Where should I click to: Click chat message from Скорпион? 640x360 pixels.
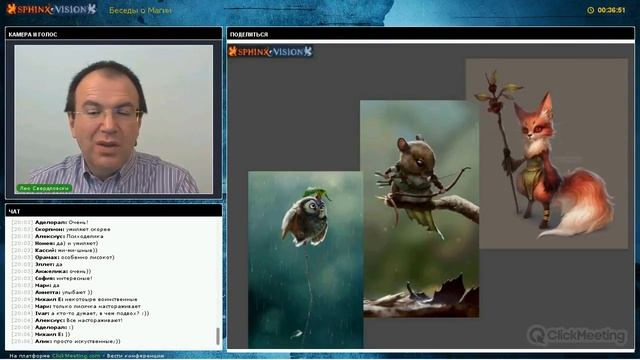tap(61, 229)
